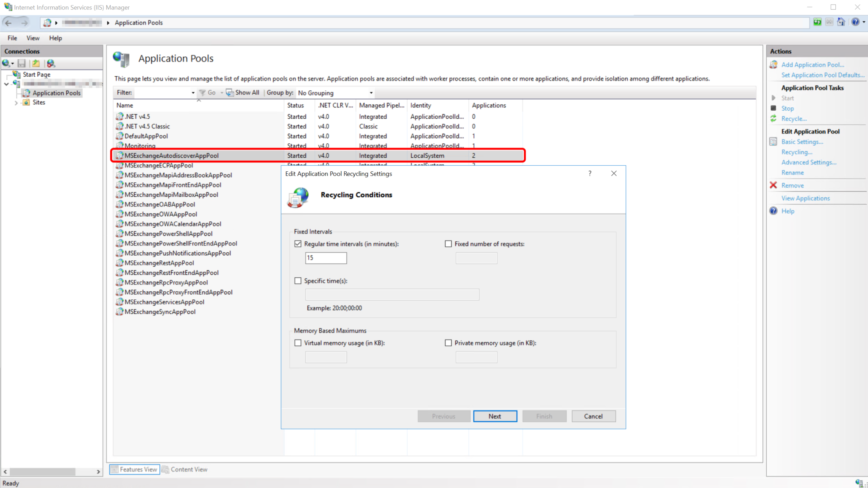868x488 pixels.
Task: Enable the Fixed number of requests checkbox
Action: [448, 244]
